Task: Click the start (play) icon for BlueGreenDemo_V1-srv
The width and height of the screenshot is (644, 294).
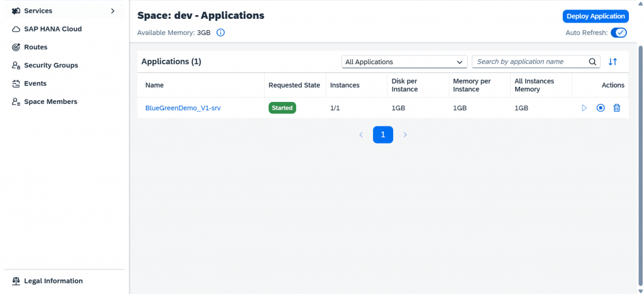Action: (584, 108)
